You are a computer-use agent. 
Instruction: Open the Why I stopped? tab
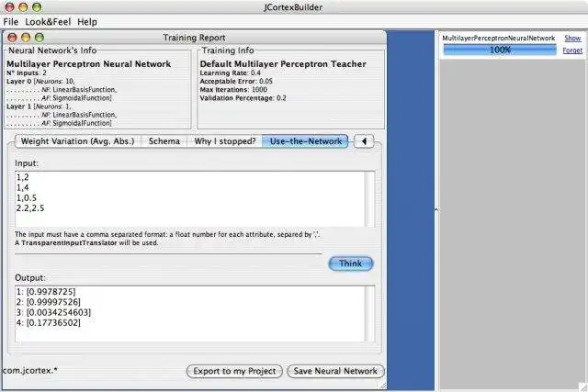click(x=225, y=141)
